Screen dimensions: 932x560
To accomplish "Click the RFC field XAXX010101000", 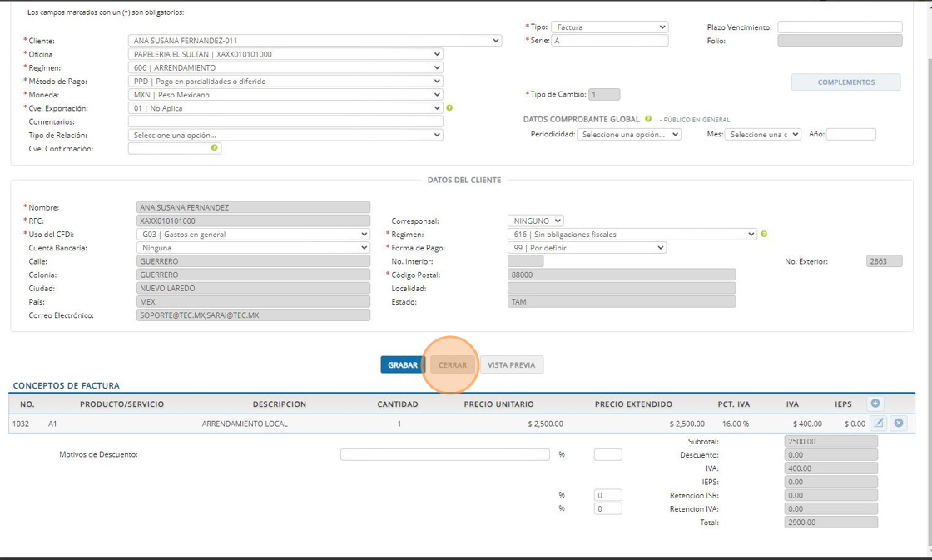I will click(253, 221).
